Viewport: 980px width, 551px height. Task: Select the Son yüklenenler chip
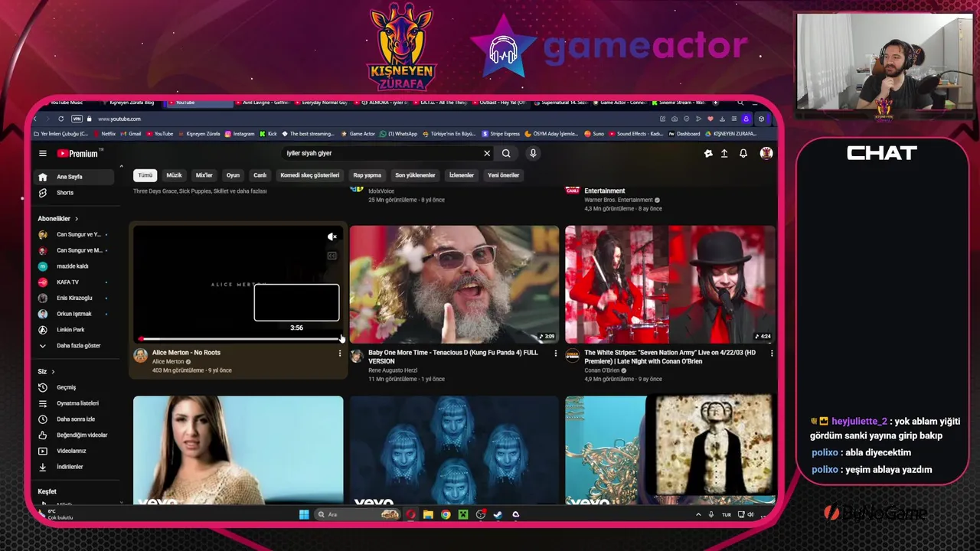(x=415, y=175)
